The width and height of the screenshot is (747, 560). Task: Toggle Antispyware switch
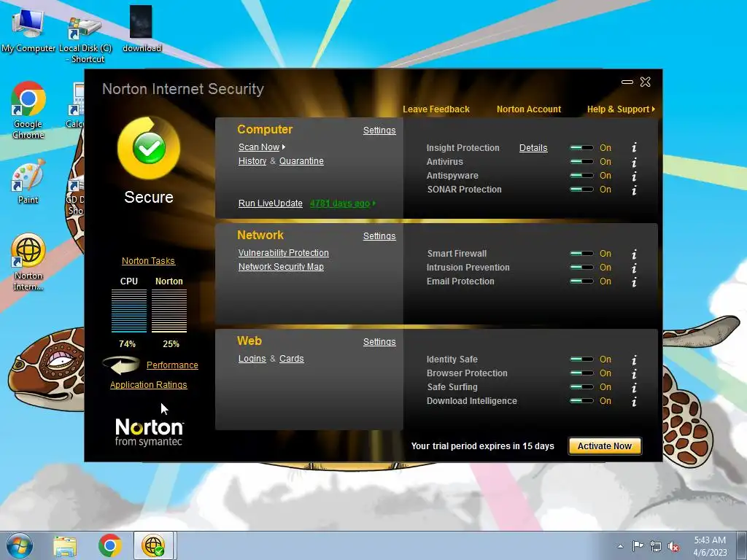581,175
